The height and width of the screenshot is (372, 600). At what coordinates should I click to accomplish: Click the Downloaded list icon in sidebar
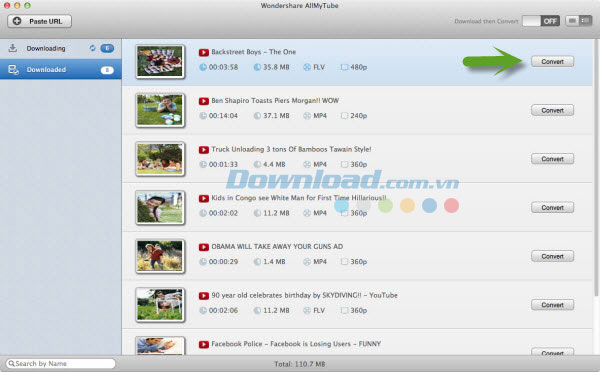point(13,69)
